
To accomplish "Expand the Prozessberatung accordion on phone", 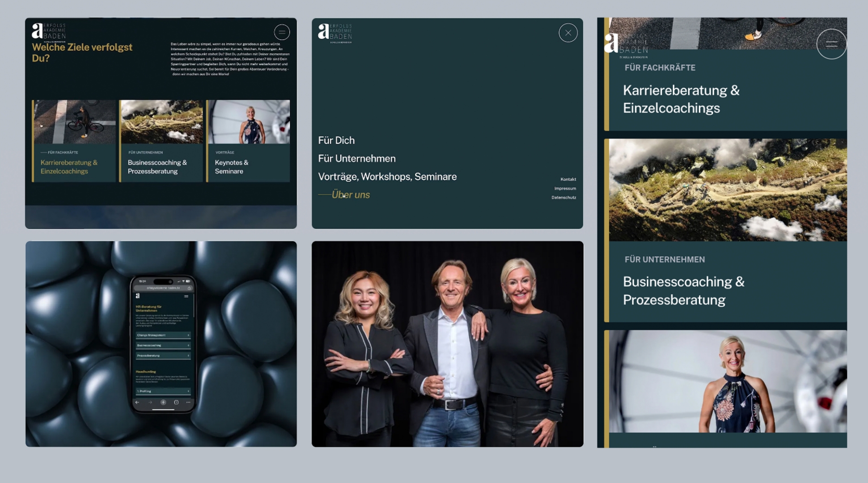I will point(163,356).
